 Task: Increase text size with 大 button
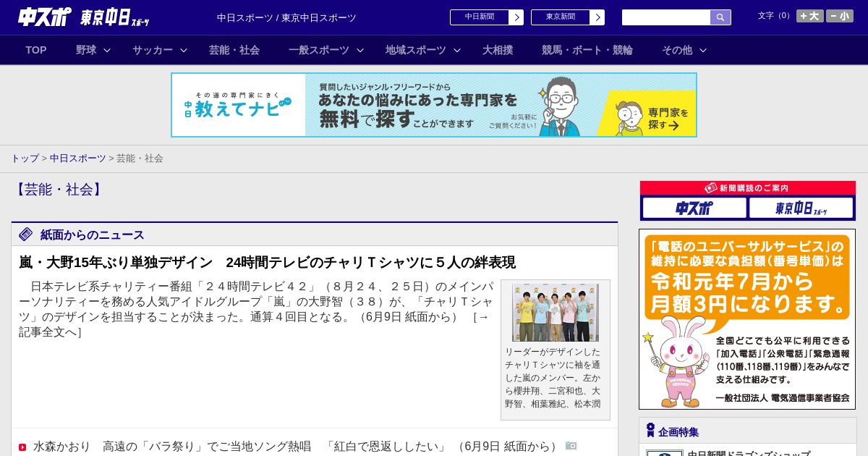click(x=810, y=16)
